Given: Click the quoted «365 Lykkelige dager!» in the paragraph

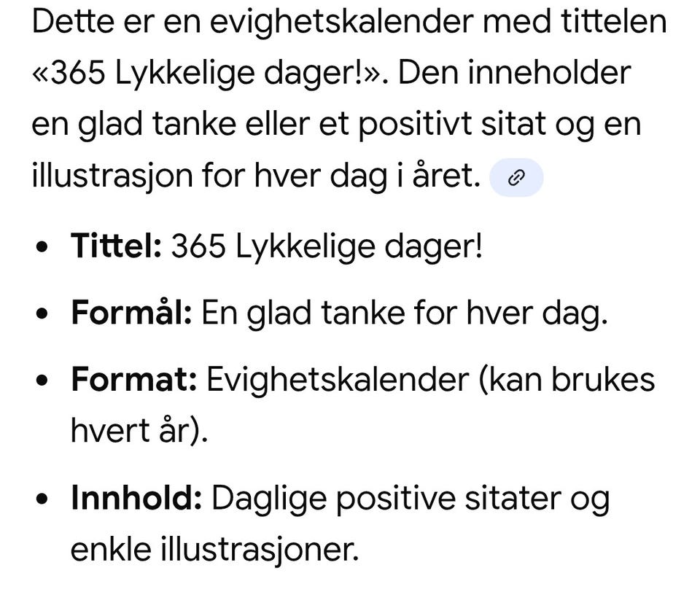Looking at the screenshot, I should pos(206,74).
